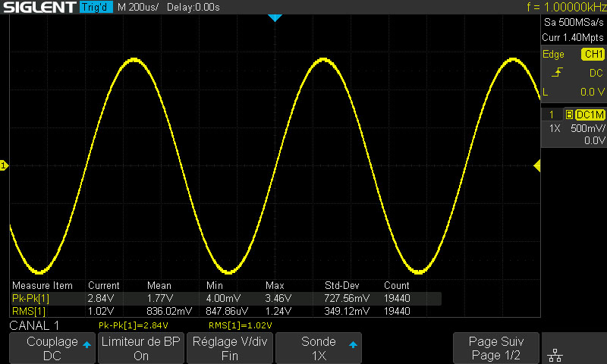Click the Pk-Pk max value 3.46V
The width and height of the screenshot is (607, 364).
[x=278, y=298]
